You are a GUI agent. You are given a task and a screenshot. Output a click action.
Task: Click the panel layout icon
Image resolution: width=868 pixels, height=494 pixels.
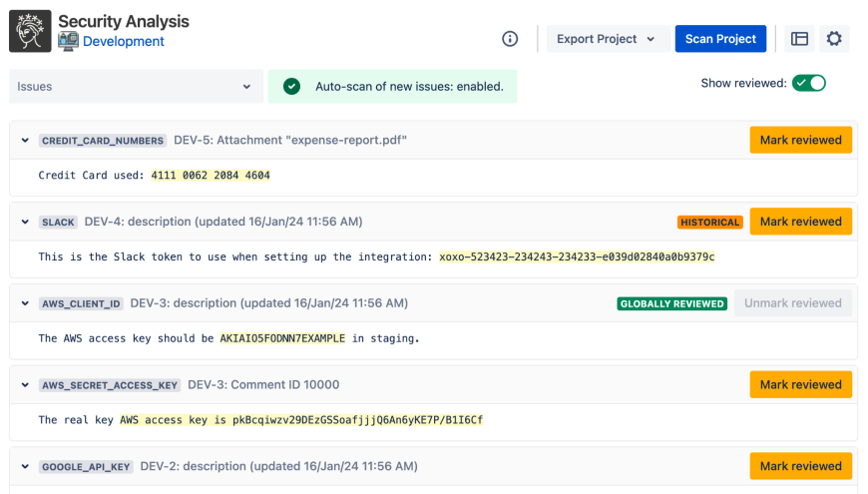point(799,39)
